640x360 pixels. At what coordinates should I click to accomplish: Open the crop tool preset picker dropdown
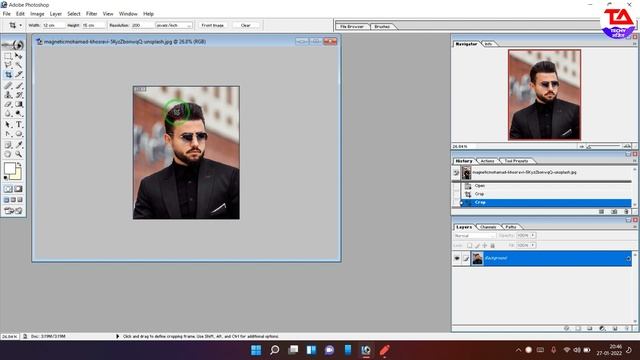tap(20, 25)
